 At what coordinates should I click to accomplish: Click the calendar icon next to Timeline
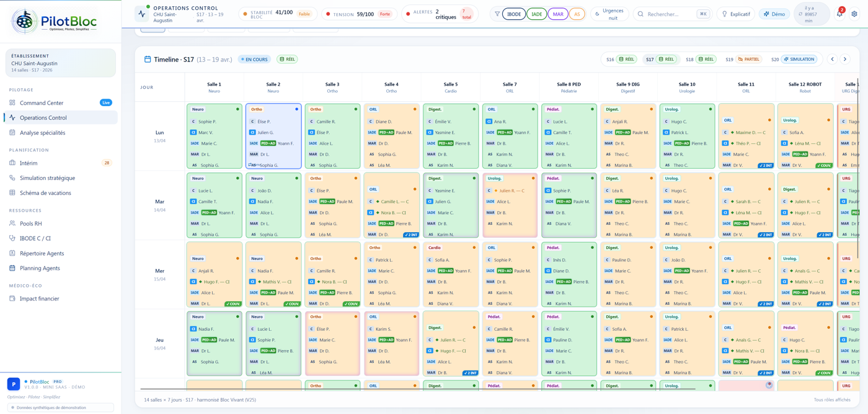[x=148, y=60]
